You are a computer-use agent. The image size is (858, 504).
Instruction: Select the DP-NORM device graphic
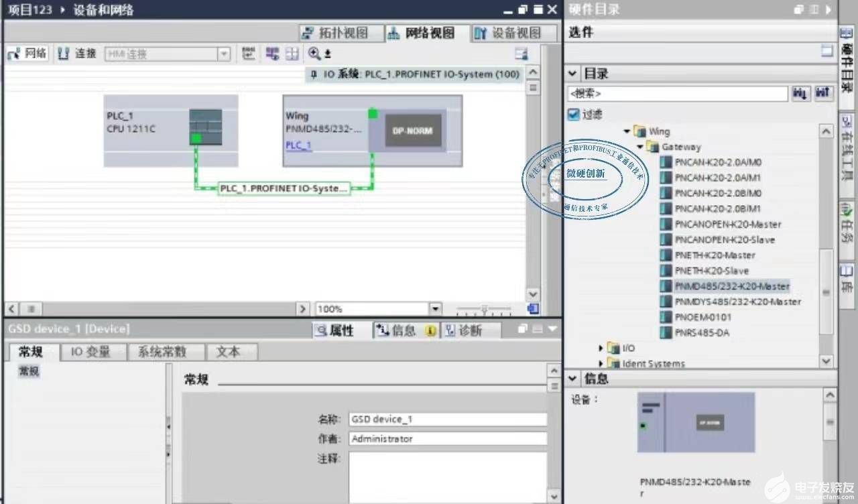pyautogui.click(x=413, y=131)
